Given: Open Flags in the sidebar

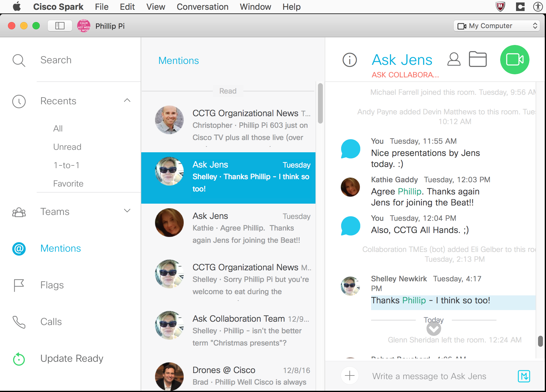Looking at the screenshot, I should click(x=52, y=285).
